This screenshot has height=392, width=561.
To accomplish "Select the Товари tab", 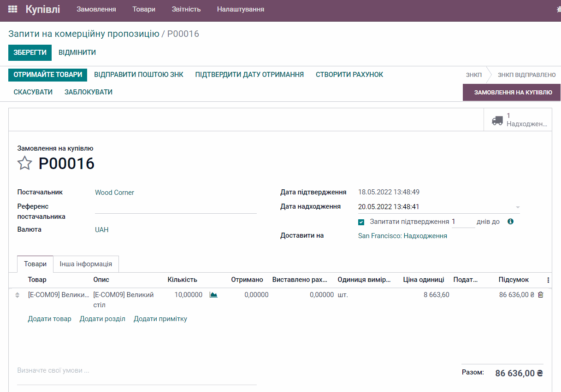I will (35, 264).
